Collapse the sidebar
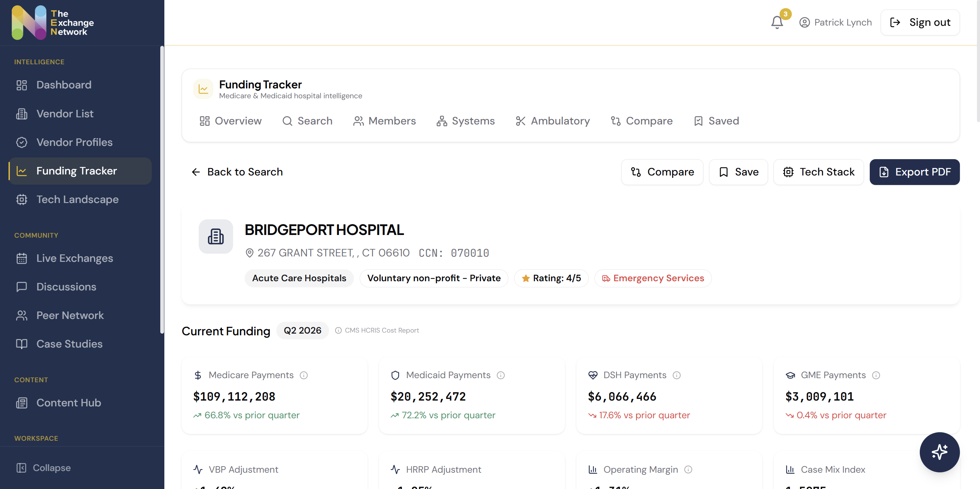980x489 pixels. (44, 468)
